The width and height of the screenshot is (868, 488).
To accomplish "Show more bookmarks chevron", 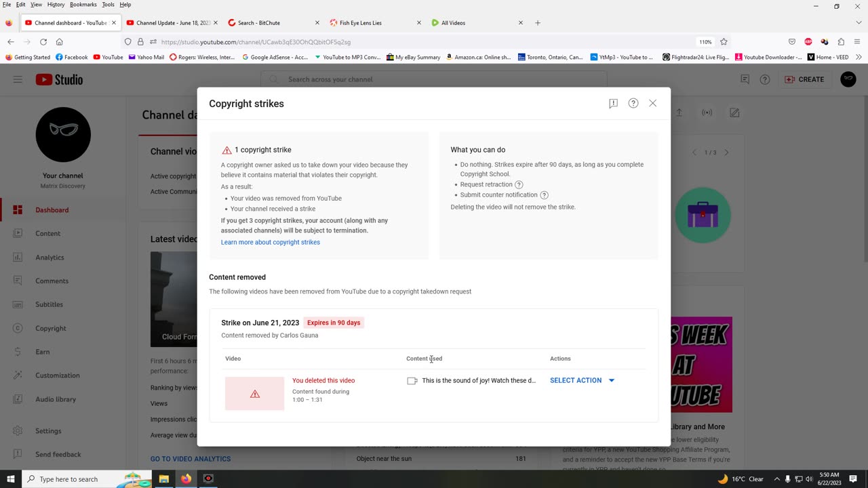I will click(x=859, y=58).
